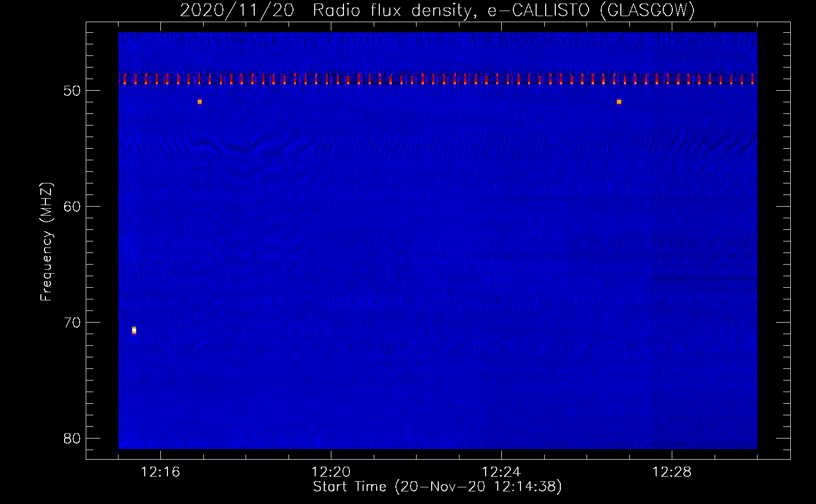Click the orange spot near 51 MHz around 12:27
Viewport: 816px width, 504px height.
tap(619, 102)
